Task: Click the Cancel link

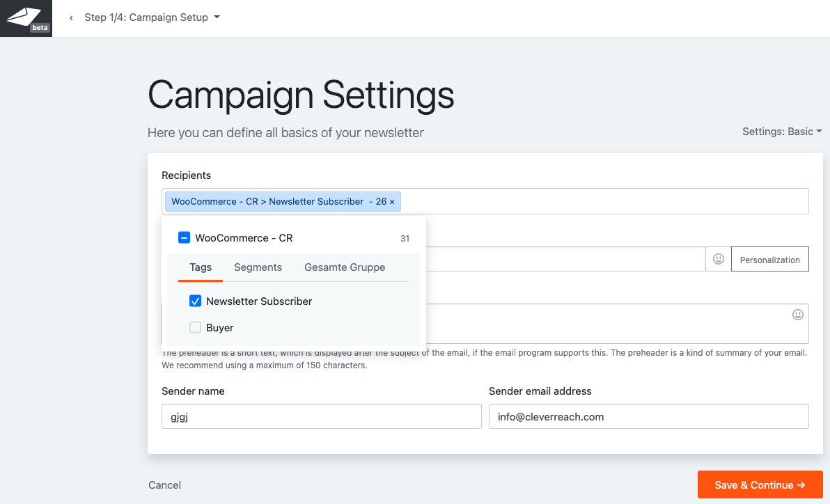Action: [x=165, y=485]
